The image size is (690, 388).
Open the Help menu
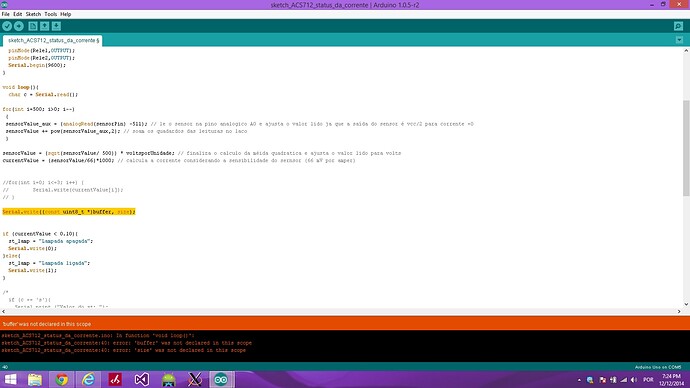pos(66,14)
